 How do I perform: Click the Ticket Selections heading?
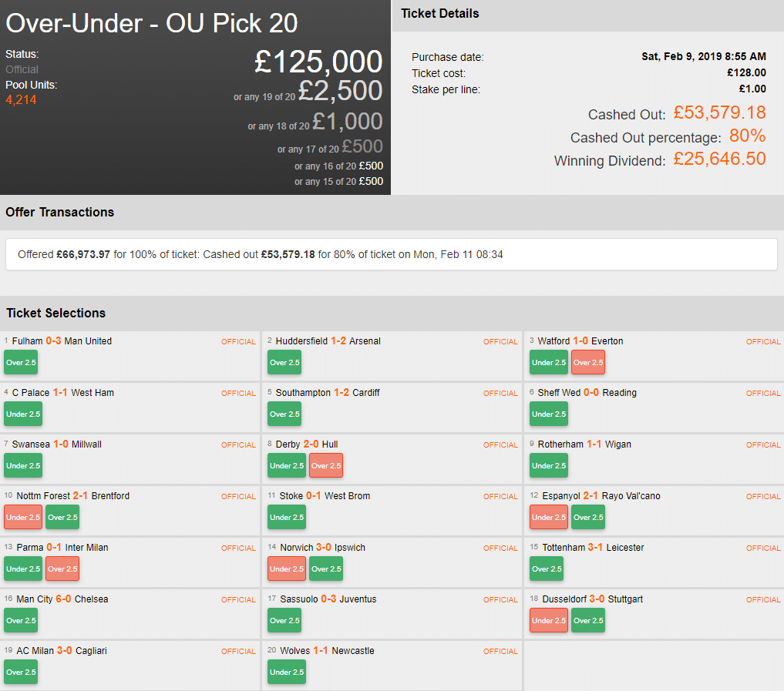[x=56, y=313]
